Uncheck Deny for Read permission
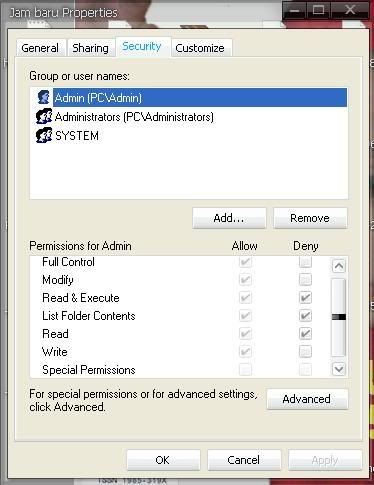This screenshot has width=374, height=485. point(305,334)
